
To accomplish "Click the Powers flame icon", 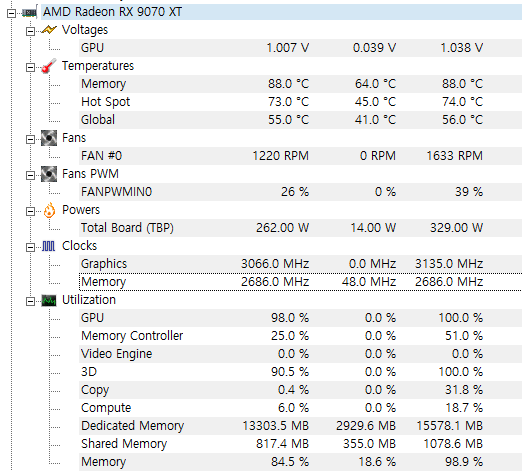I will (49, 210).
